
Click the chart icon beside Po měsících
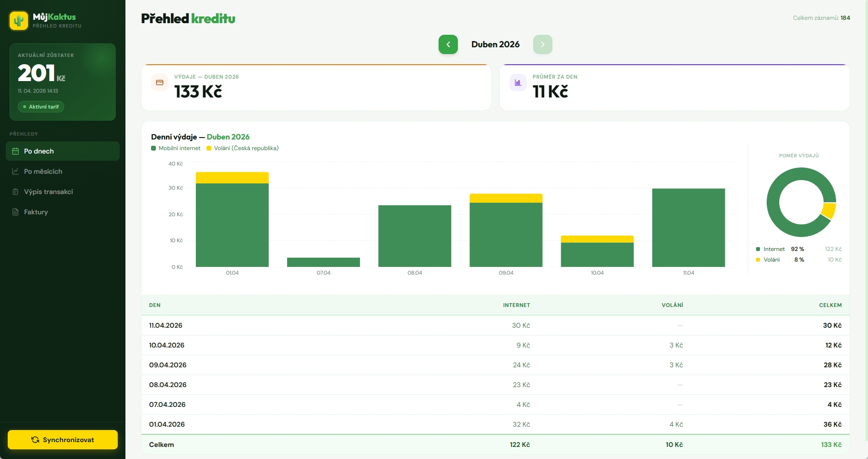(15, 171)
